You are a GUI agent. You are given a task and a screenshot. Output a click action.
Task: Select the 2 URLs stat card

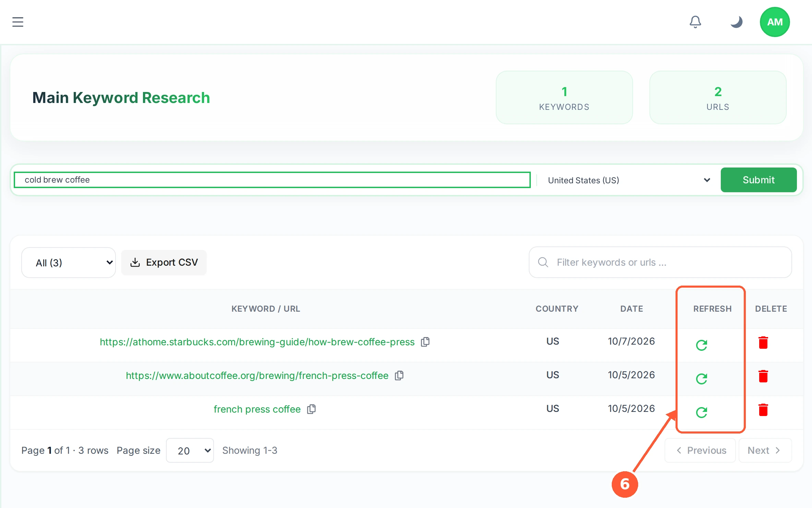(718, 97)
